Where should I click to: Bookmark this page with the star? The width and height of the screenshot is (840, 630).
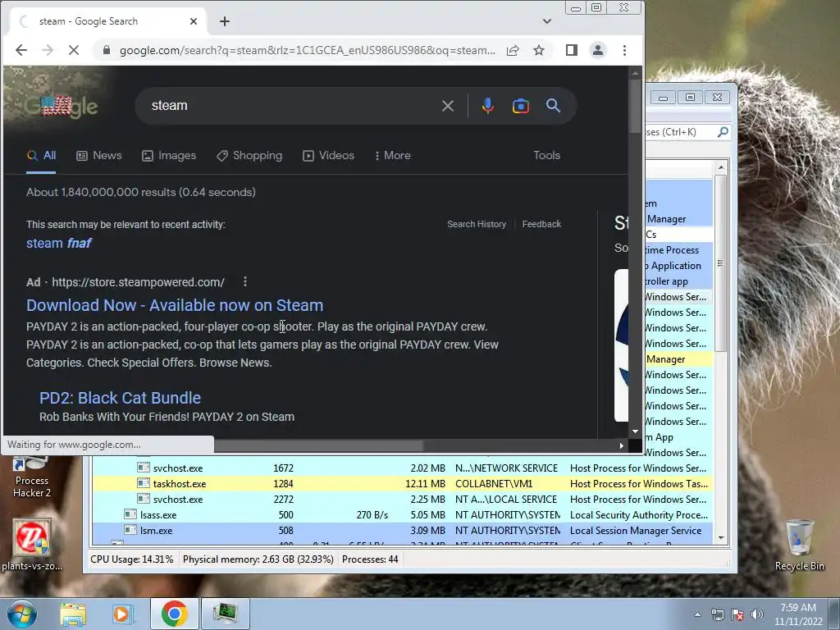tap(539, 50)
